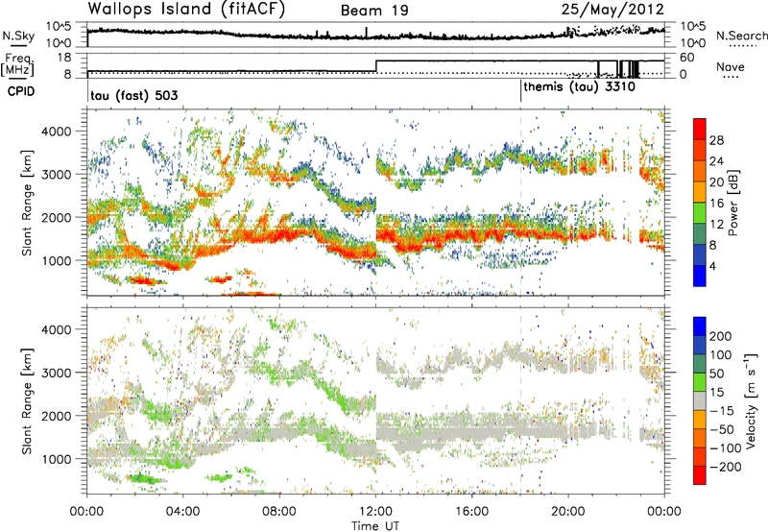Click the "N.Sky" axis label

(18, 36)
